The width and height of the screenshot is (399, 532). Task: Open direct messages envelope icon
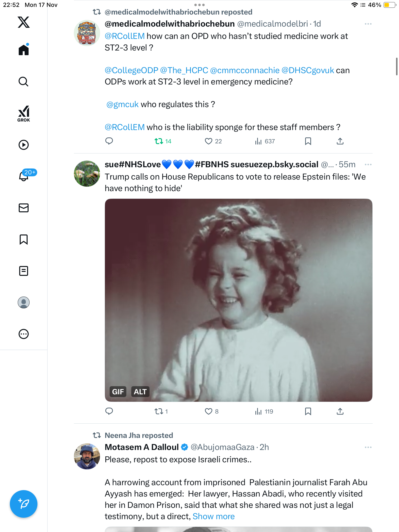24,208
